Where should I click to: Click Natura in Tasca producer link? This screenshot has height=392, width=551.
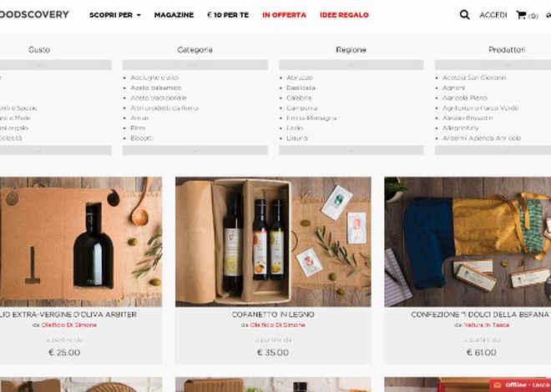click(x=487, y=325)
